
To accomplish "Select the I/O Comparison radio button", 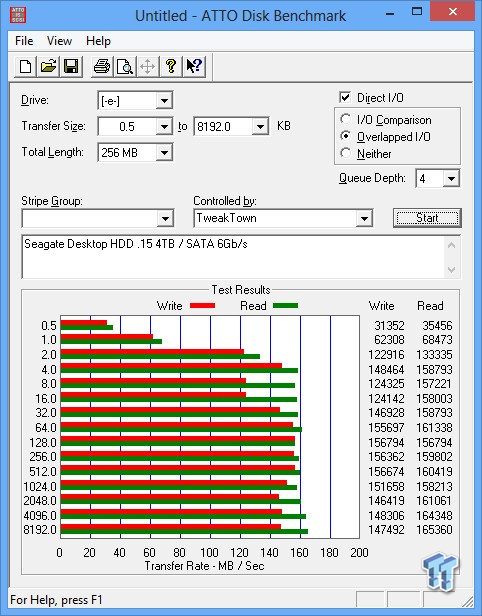I will 345,119.
